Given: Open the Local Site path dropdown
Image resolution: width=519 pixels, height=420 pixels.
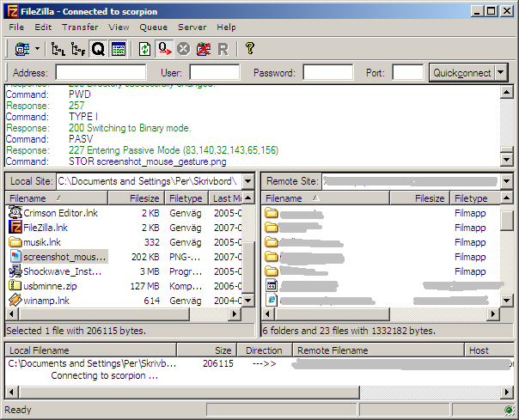Looking at the screenshot, I should tap(247, 181).
